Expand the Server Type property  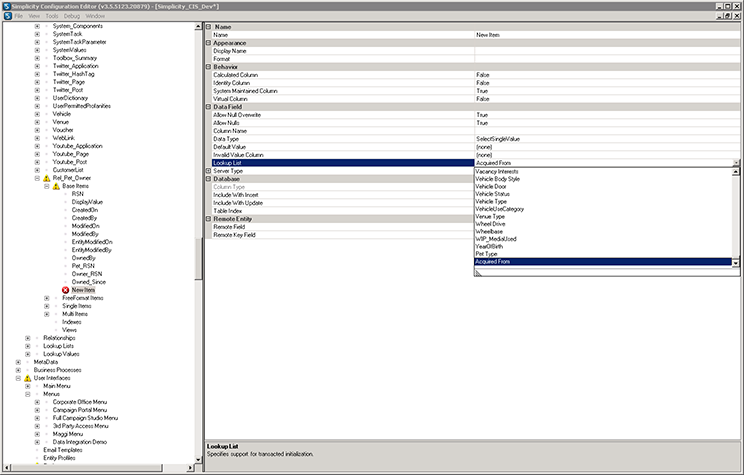[x=209, y=171]
